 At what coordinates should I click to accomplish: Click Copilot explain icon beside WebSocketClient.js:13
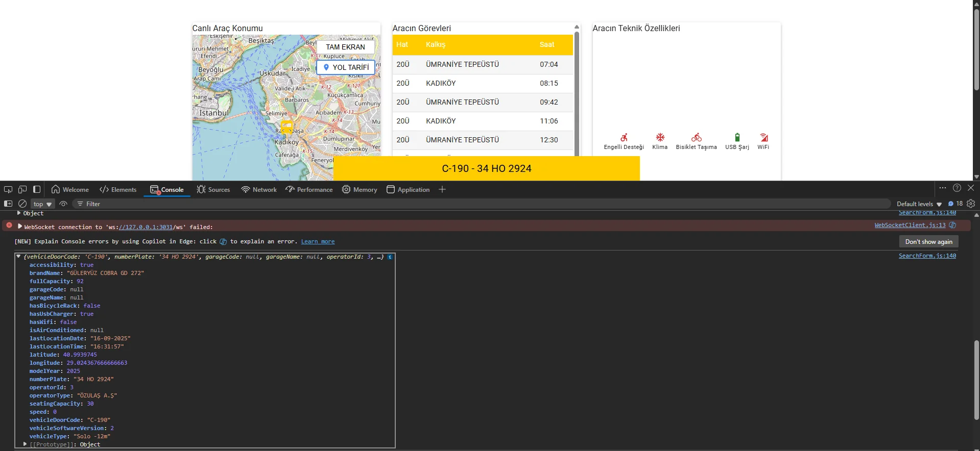click(x=952, y=225)
